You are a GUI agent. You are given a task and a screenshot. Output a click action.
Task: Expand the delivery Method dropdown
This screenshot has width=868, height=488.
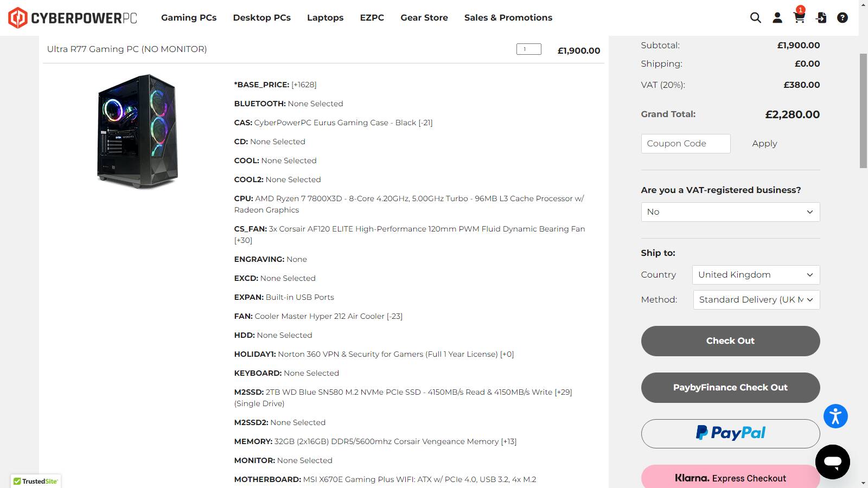pos(756,300)
